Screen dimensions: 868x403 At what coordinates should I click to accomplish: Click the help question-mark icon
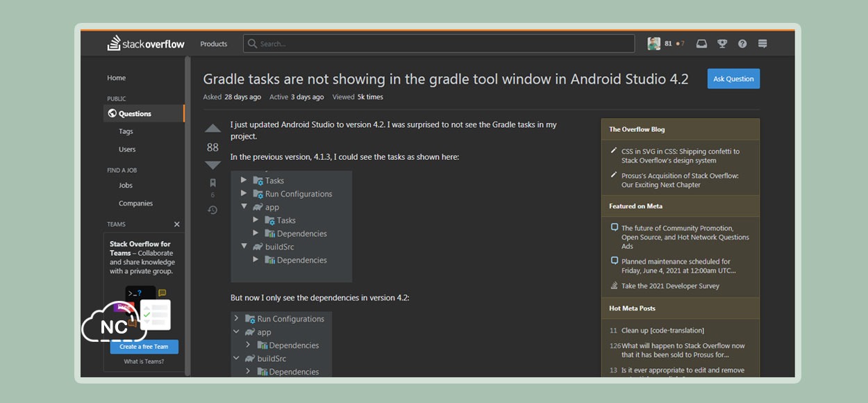pos(742,44)
